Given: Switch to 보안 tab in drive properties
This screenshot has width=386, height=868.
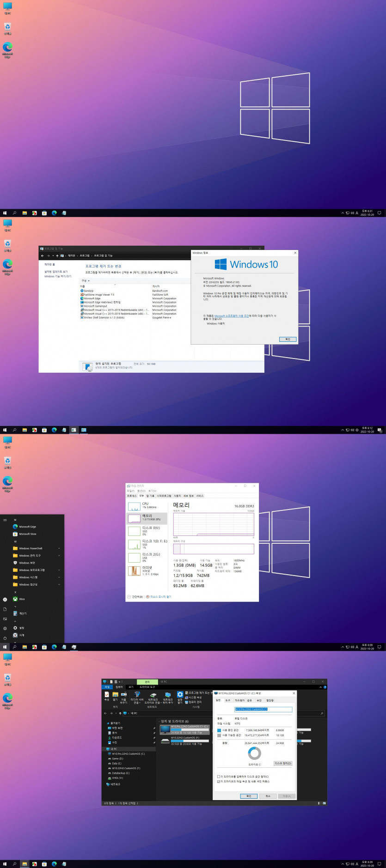Looking at the screenshot, I should point(259,700).
